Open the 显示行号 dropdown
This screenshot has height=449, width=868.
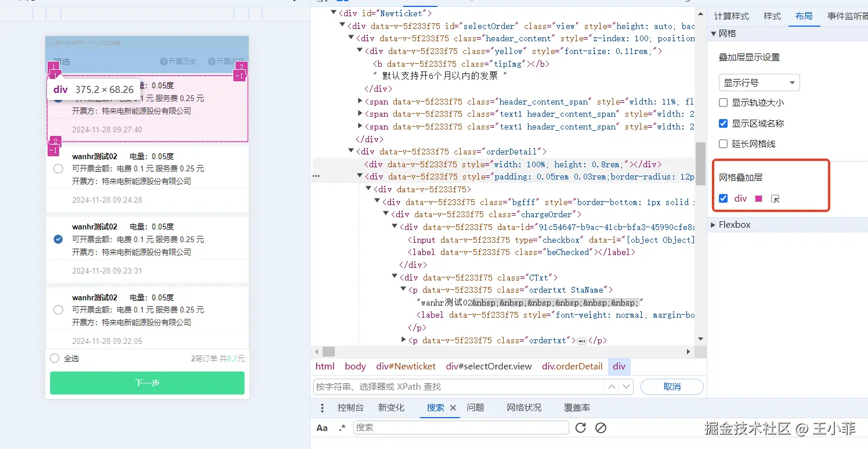point(759,82)
